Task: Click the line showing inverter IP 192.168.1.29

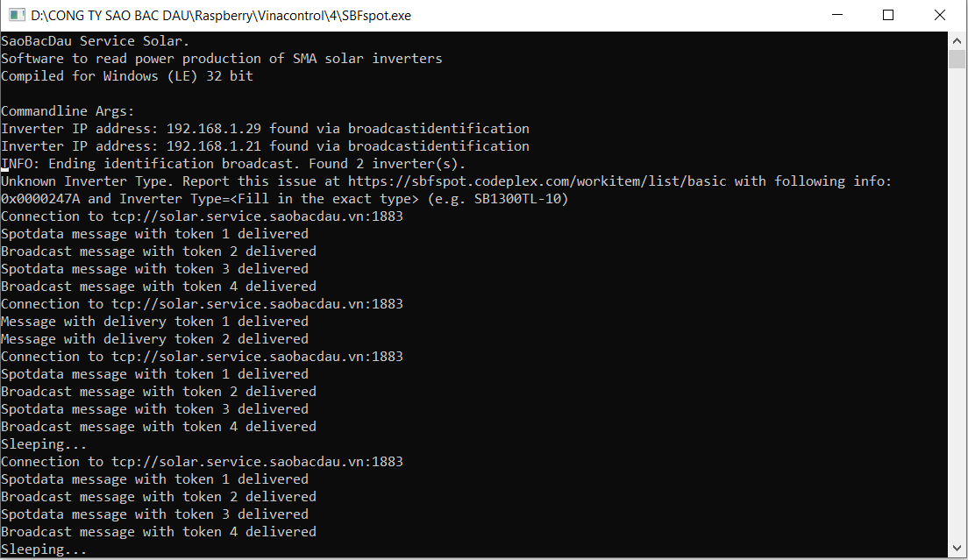Action: click(263, 128)
